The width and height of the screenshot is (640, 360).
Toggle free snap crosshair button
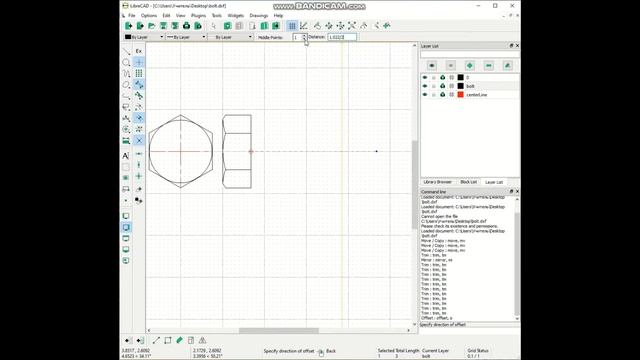pyautogui.click(x=139, y=62)
